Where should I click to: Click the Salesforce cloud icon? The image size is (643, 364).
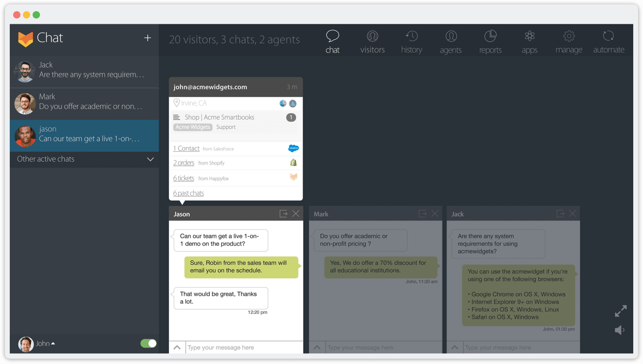coord(293,148)
